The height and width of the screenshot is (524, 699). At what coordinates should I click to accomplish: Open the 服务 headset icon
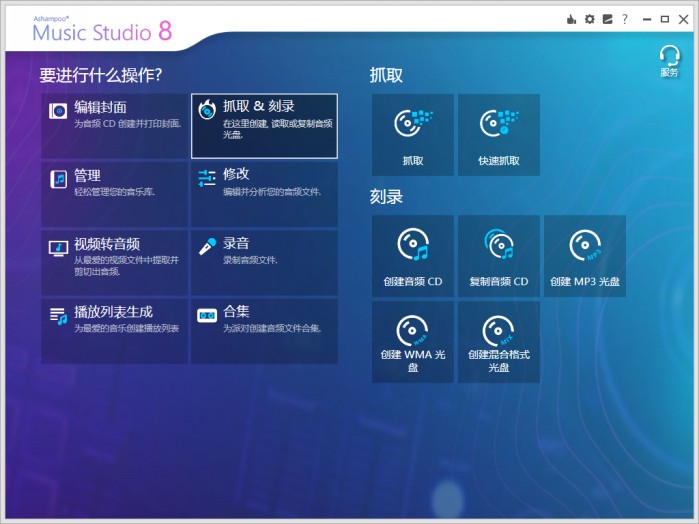669,60
